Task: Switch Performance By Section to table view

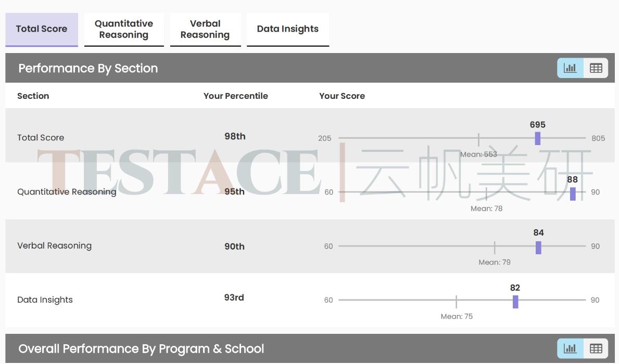Action: pos(596,68)
